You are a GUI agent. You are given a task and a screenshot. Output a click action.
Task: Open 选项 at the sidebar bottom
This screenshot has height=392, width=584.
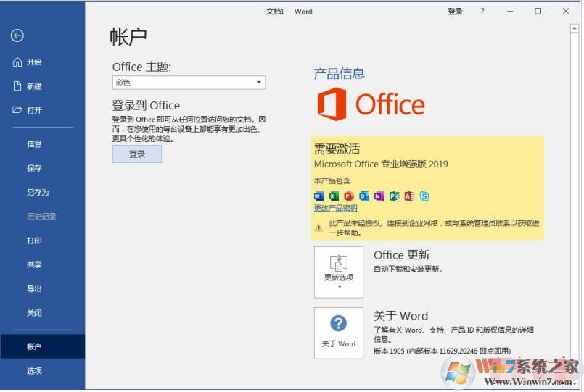click(34, 371)
